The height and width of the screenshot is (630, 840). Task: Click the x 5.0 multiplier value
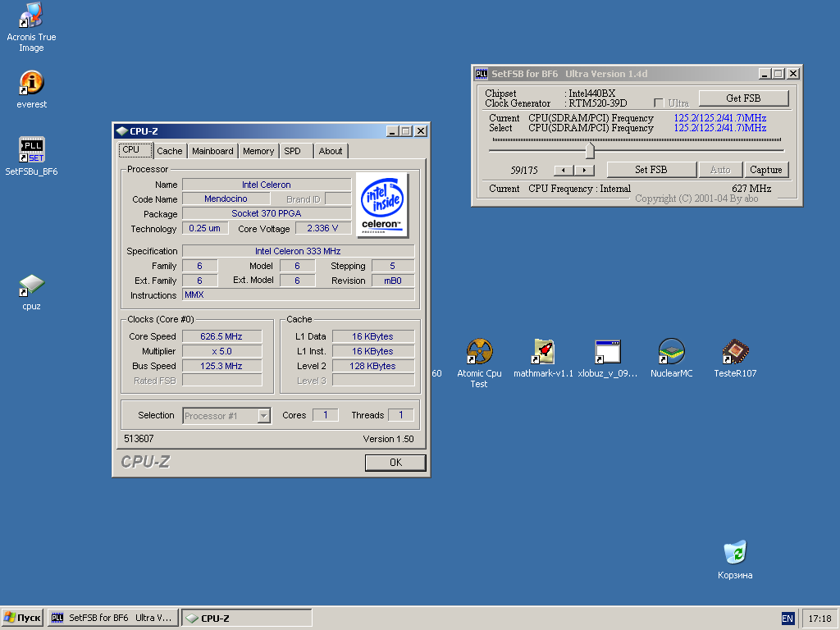(x=221, y=351)
